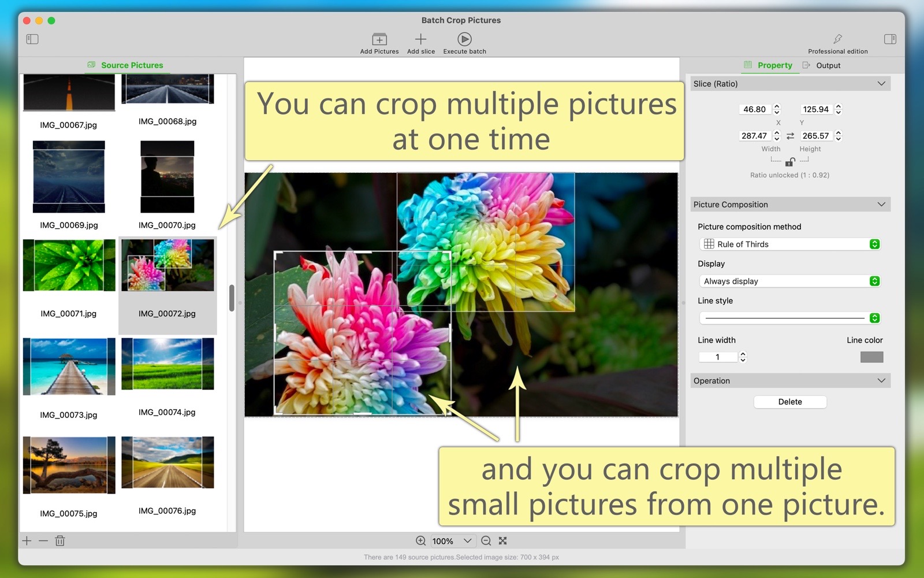This screenshot has height=578, width=924.
Task: Pick the gray Line color swatch
Action: pyautogui.click(x=871, y=357)
